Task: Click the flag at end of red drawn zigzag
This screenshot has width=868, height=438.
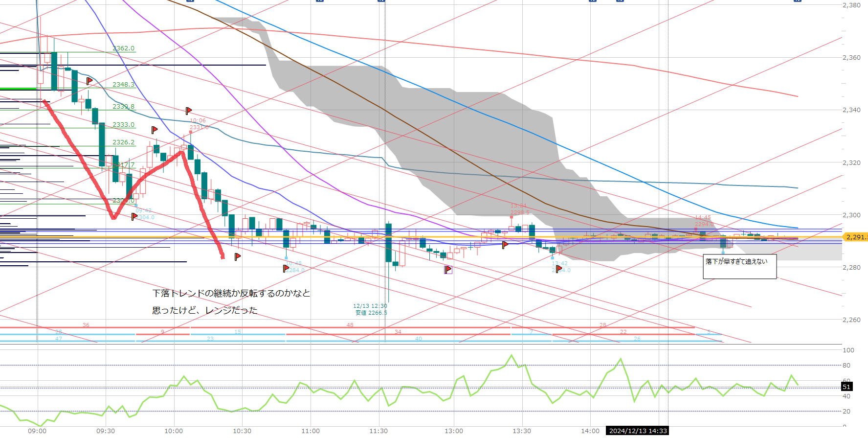Action: 237,256
